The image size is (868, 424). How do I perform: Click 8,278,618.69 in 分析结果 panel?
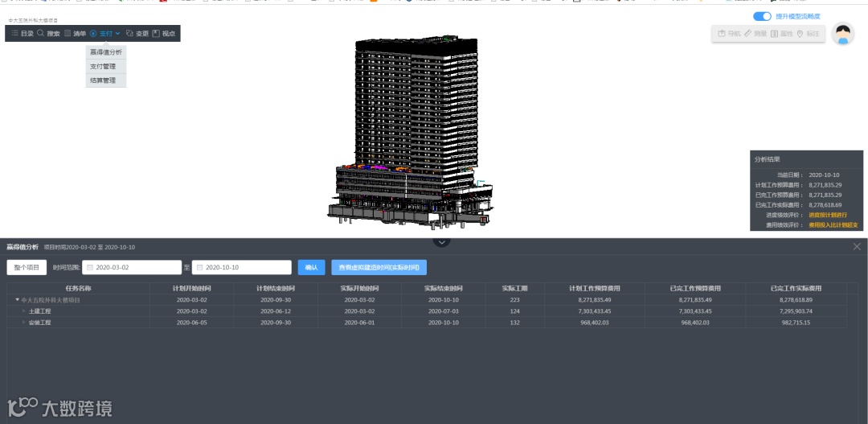[x=825, y=205]
